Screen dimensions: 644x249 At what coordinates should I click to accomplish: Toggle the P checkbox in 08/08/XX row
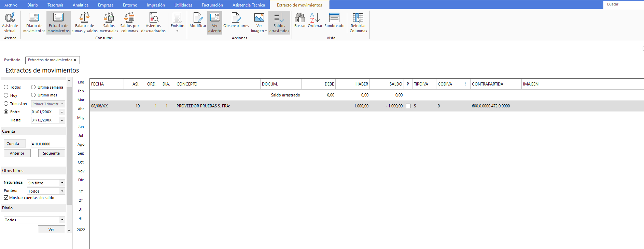coord(408,106)
